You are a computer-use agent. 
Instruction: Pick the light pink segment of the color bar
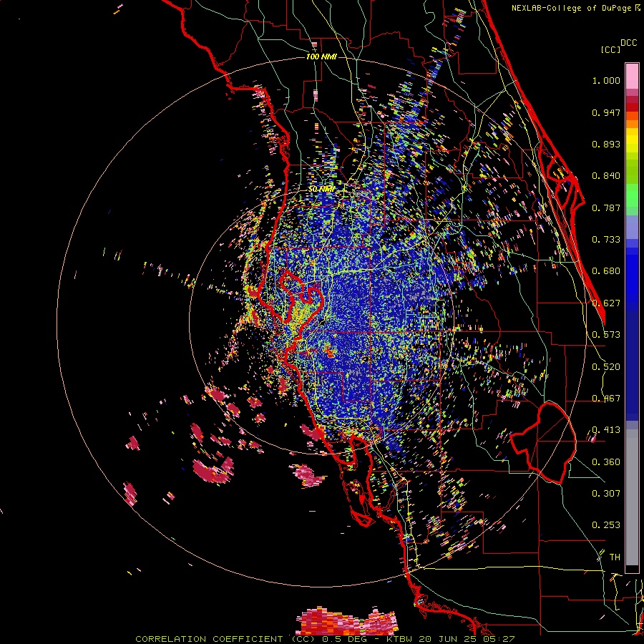632,77
